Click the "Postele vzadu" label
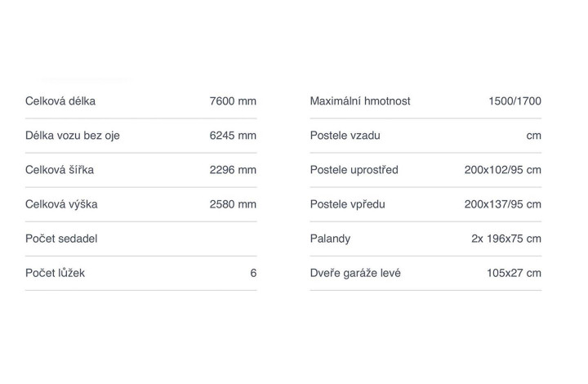This screenshot has height=384, width=588. (x=345, y=136)
